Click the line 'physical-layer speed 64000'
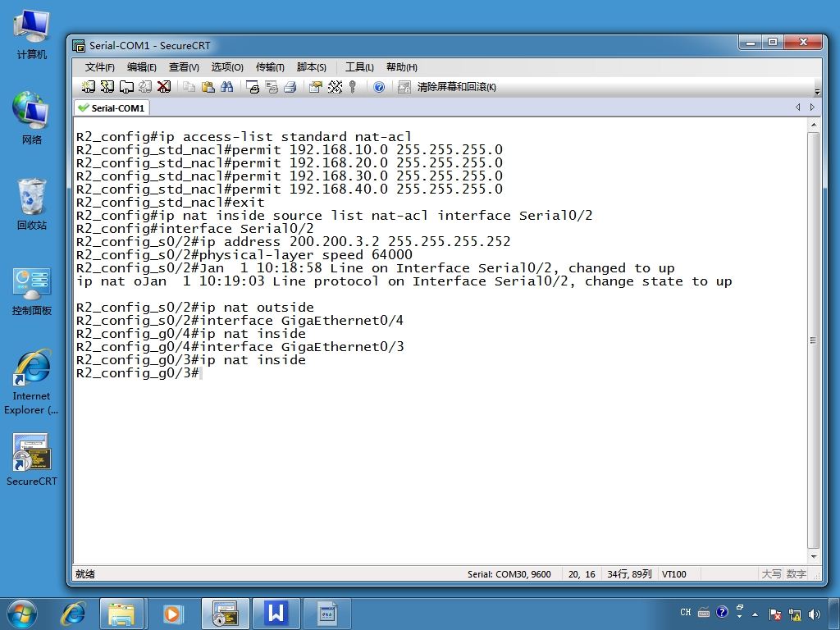 [x=244, y=255]
